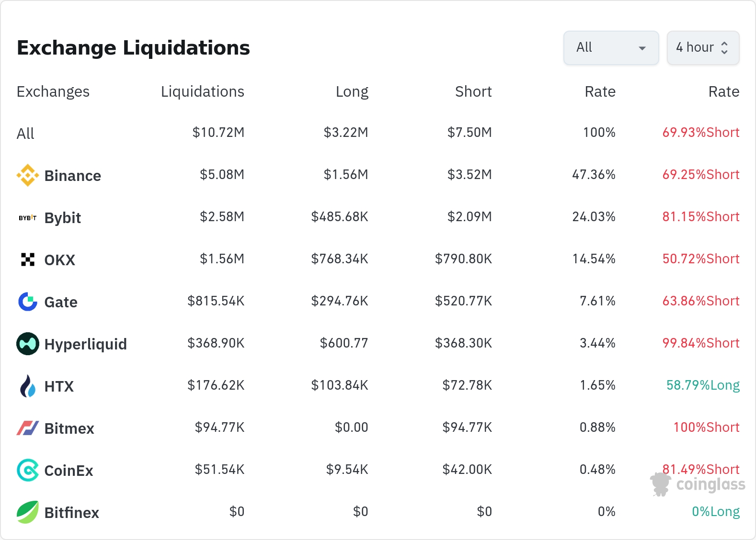756x540 pixels.
Task: Click the Bitfinex leaf logo icon
Action: [28, 512]
